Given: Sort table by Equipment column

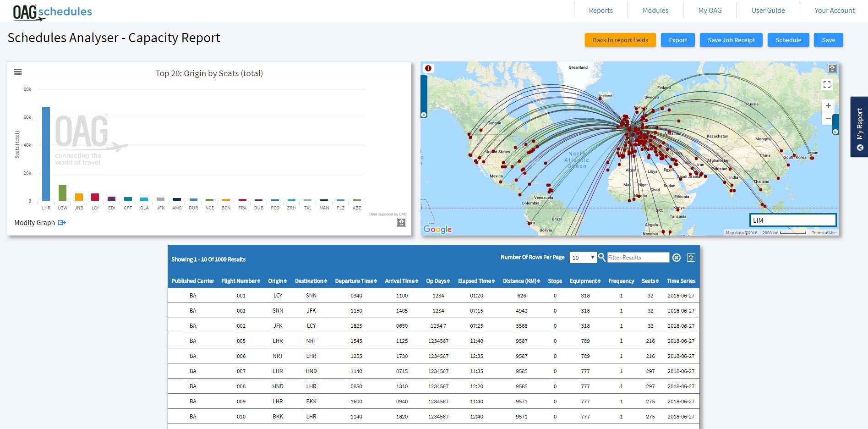Looking at the screenshot, I should pos(585,281).
